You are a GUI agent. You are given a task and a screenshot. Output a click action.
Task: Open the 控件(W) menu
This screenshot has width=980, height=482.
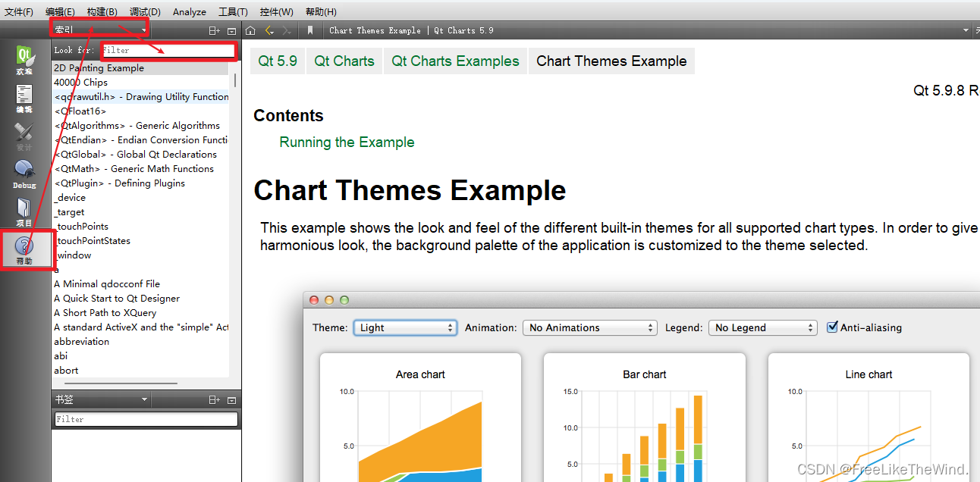pos(276,11)
